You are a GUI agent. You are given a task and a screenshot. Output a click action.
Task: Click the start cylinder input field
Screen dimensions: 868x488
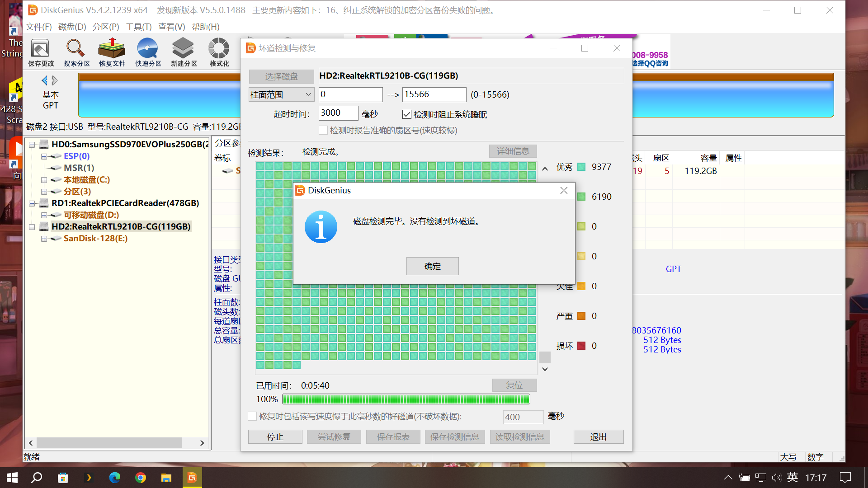(x=351, y=94)
